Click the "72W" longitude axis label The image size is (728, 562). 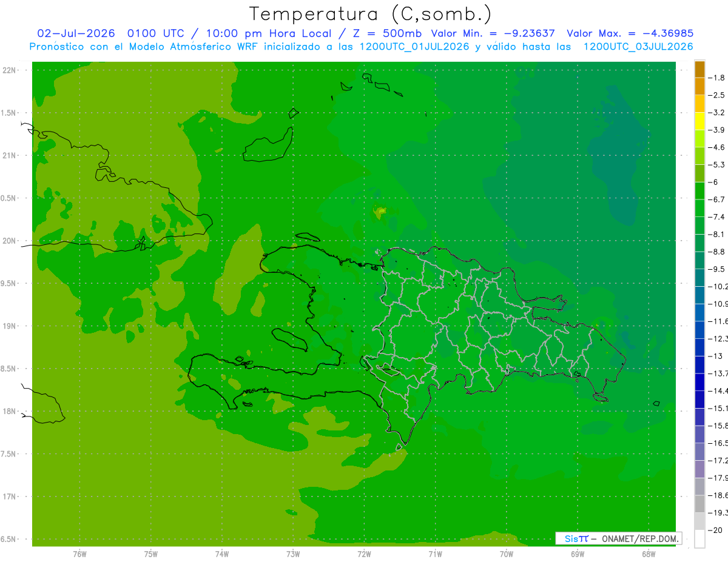(364, 554)
